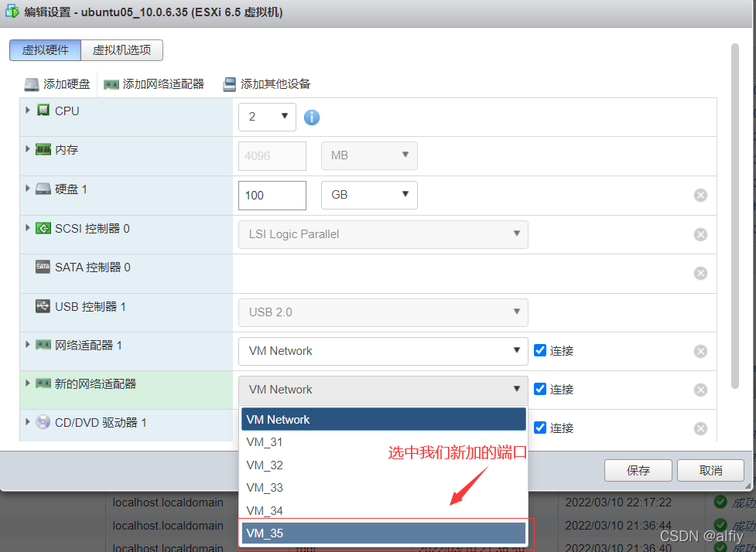This screenshot has height=552, width=756.
Task: Remove SCSI controller 0 using X icon
Action: click(x=700, y=234)
